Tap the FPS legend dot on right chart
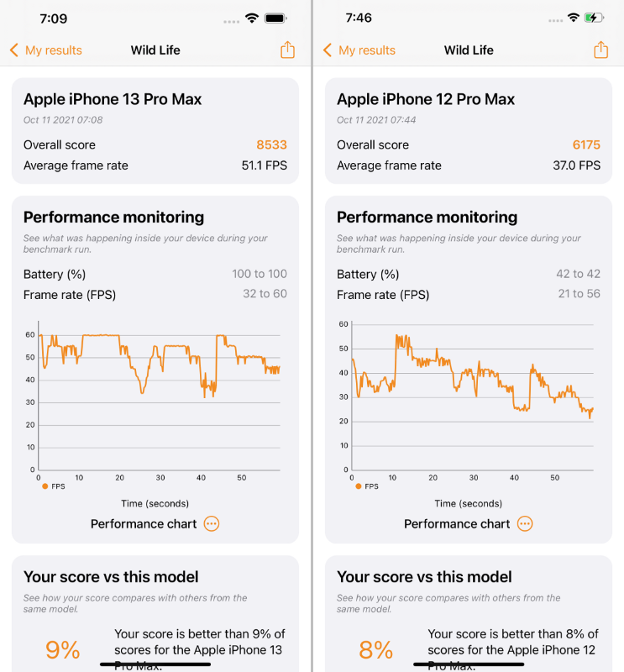The image size is (624, 672). [x=358, y=486]
